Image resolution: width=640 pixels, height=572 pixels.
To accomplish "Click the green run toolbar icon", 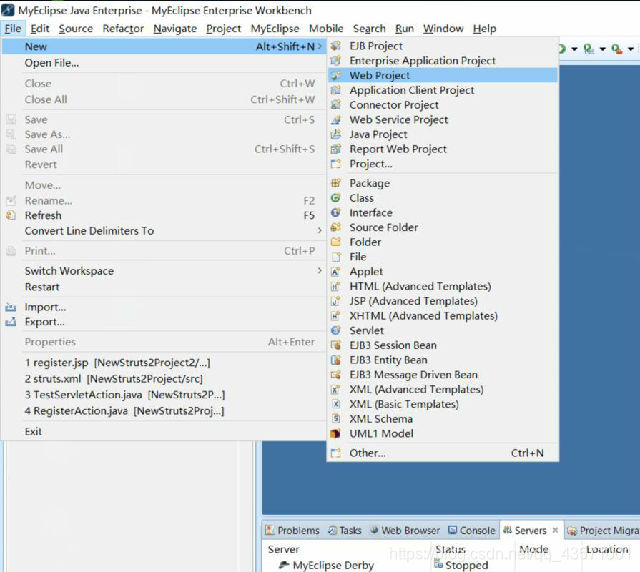I will click(x=562, y=49).
